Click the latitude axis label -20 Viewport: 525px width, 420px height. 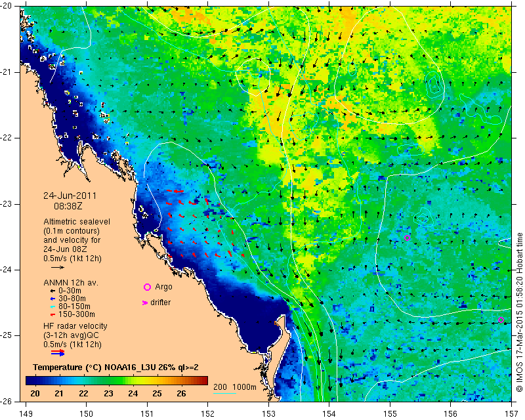[x=6, y=6]
